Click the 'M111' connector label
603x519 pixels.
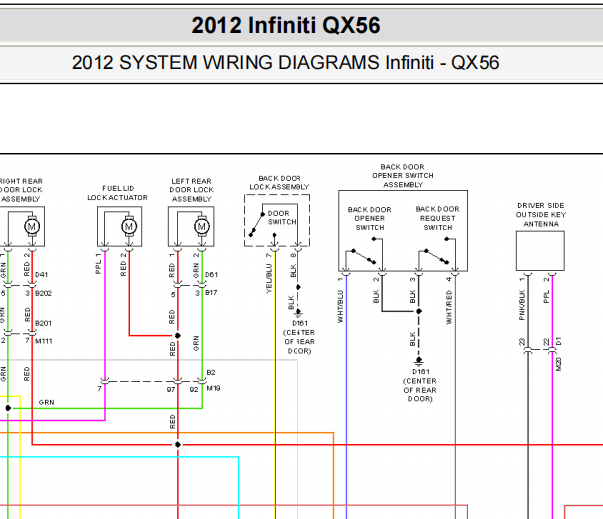[x=43, y=341]
